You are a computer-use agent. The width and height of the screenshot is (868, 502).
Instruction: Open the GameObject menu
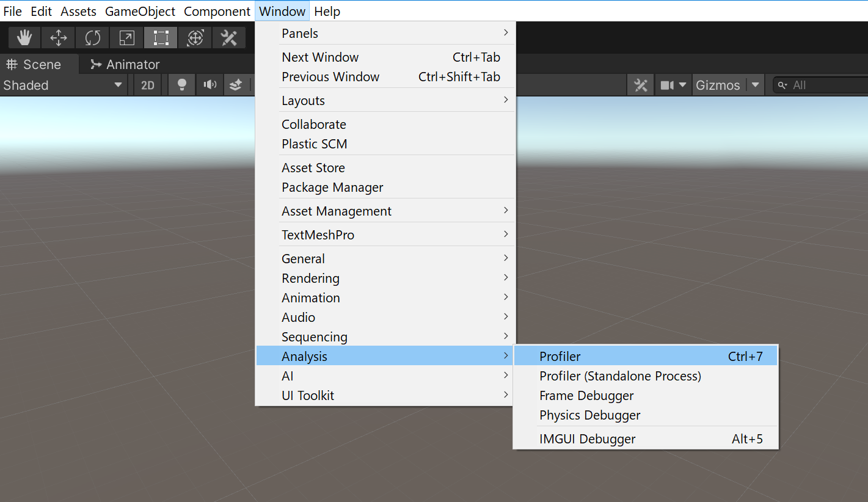click(x=140, y=11)
